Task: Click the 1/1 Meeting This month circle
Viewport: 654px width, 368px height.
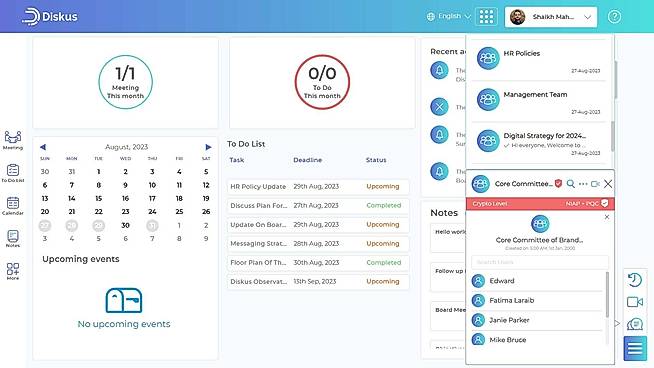Action: pyautogui.click(x=126, y=82)
